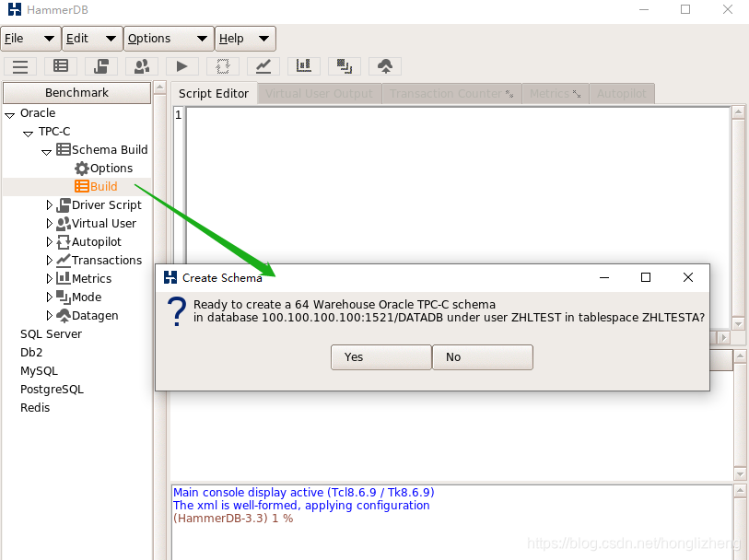Click the orange Build table icon
The image size is (749, 560).
click(x=82, y=186)
